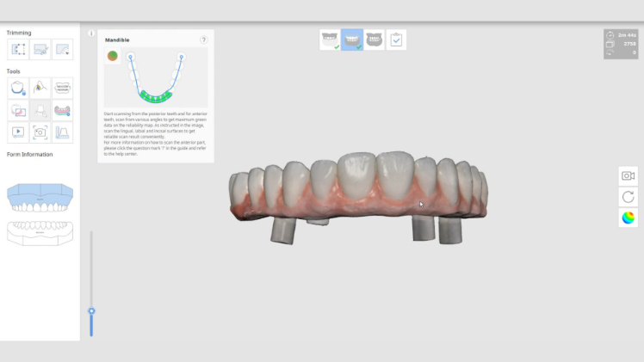The image size is (644, 362).
Task: Click the circular arrow refresh button
Action: [x=628, y=197]
